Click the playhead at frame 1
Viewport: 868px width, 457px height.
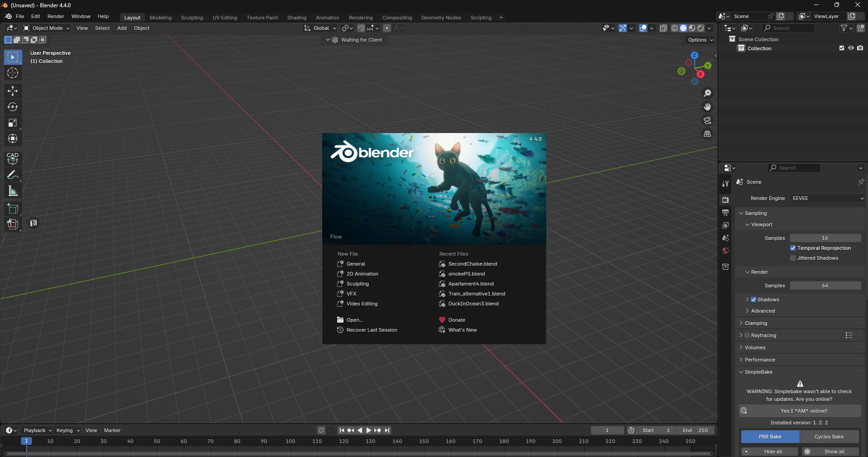point(26,441)
